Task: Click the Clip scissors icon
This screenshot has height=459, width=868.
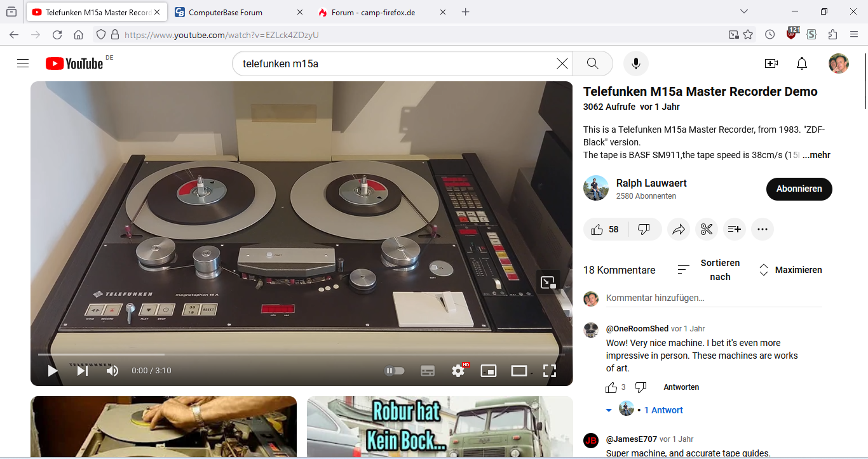Action: 706,229
